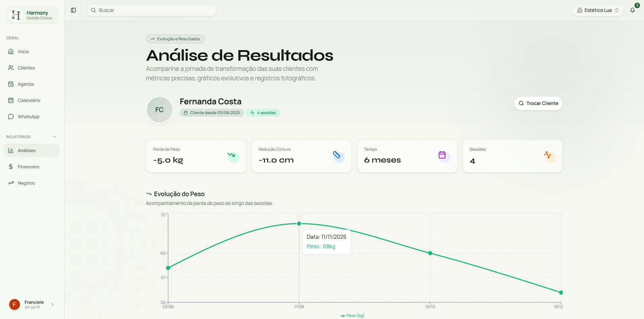Select the Clientes icon in the sidebar

point(10,67)
